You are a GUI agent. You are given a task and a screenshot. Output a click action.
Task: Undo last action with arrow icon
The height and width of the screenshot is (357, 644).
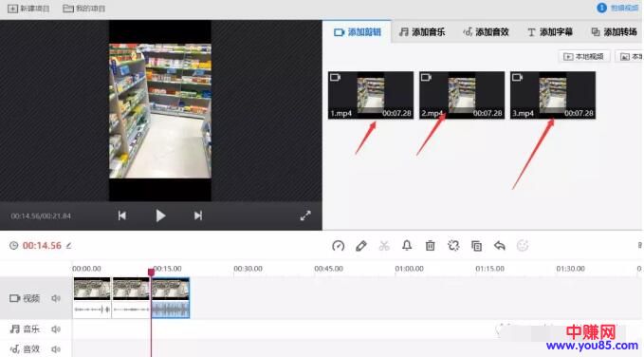point(500,246)
